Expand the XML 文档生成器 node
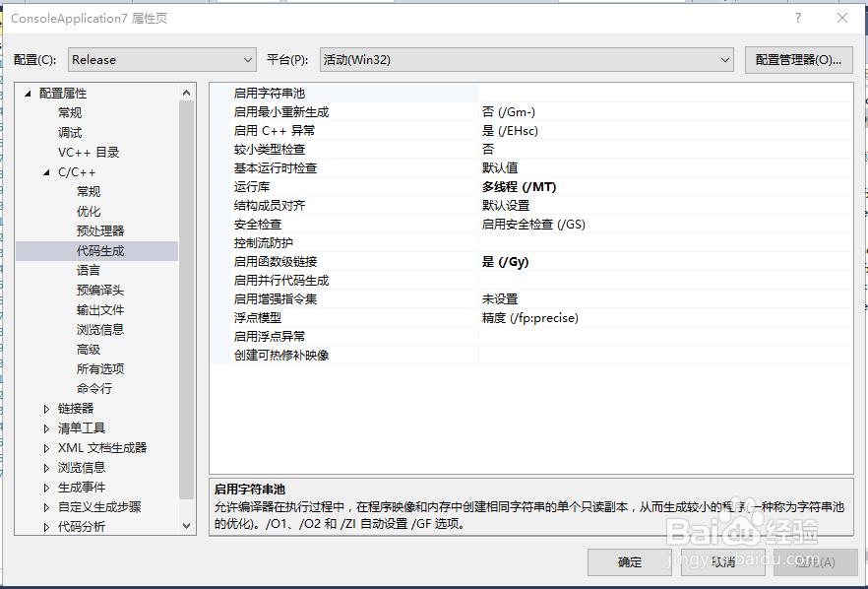868x589 pixels. (46, 447)
